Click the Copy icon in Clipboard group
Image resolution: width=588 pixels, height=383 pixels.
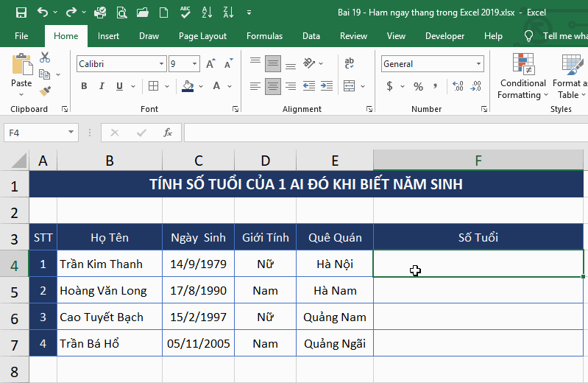45,74
